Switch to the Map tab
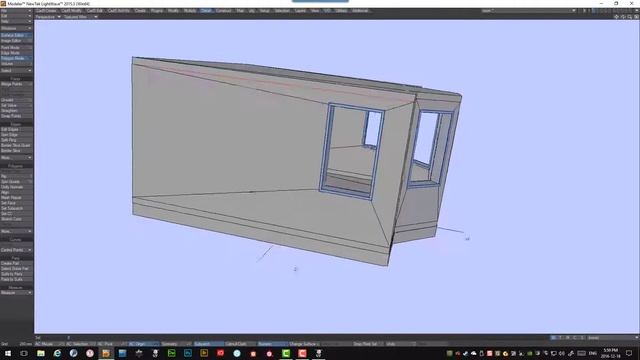This screenshot has height=360, width=640. tap(240, 11)
